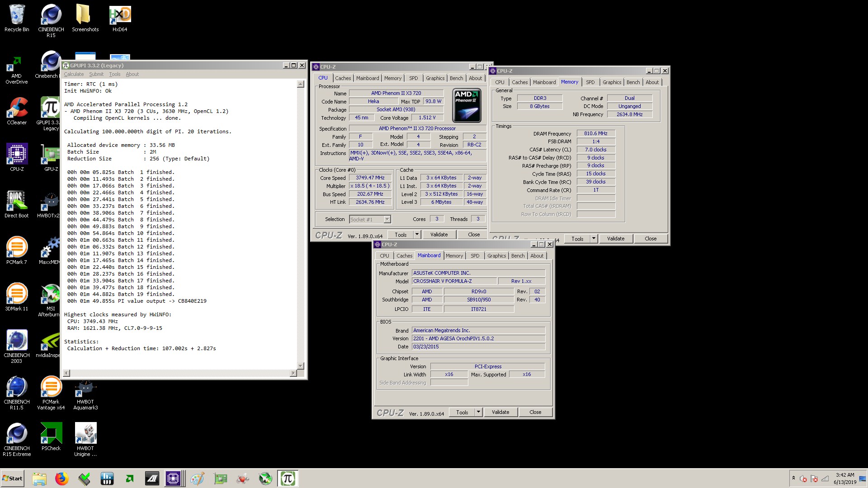Click the Tools button in the Memory tab window
This screenshot has height=488, width=868.
pos(577,239)
